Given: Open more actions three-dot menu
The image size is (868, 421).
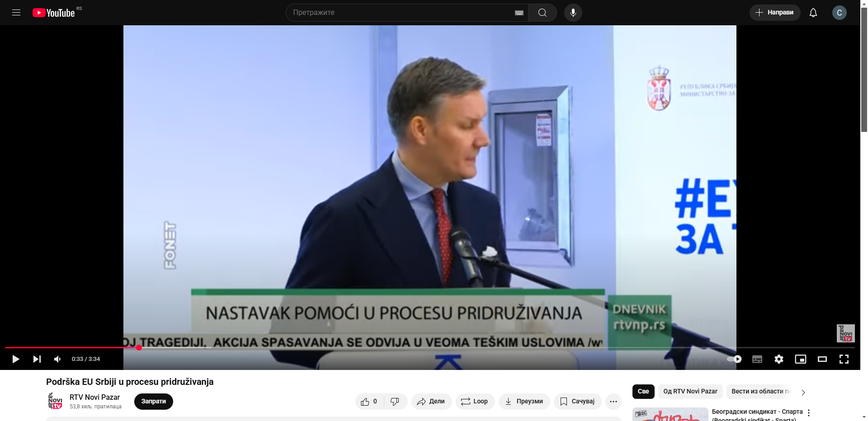Looking at the screenshot, I should pyautogui.click(x=613, y=402).
